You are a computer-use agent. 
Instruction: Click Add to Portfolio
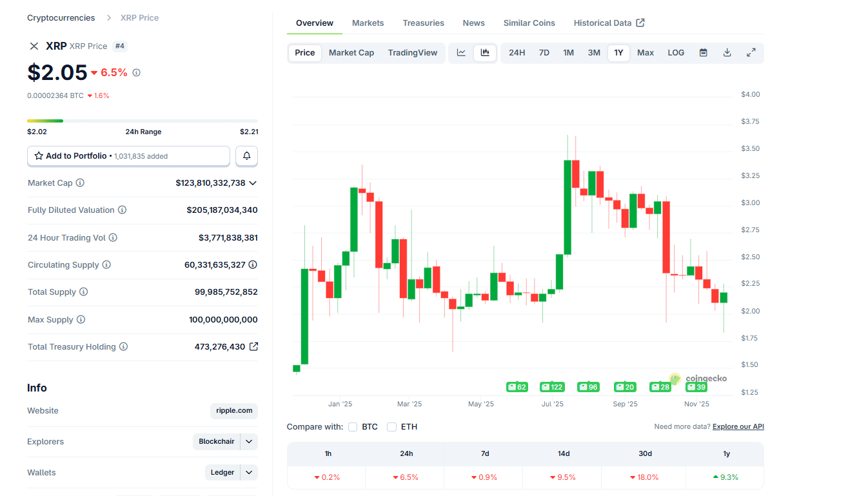(128, 156)
